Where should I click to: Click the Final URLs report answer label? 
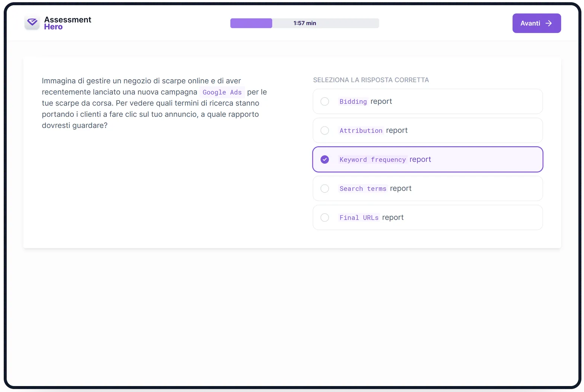point(371,218)
